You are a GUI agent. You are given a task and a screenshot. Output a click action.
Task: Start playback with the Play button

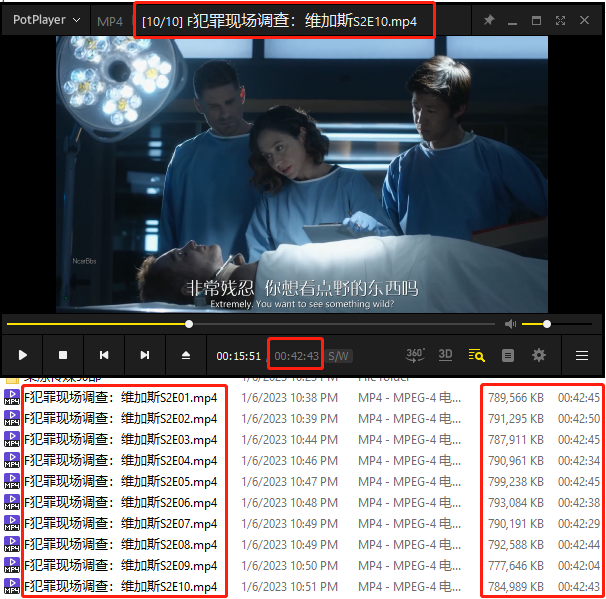(22, 355)
